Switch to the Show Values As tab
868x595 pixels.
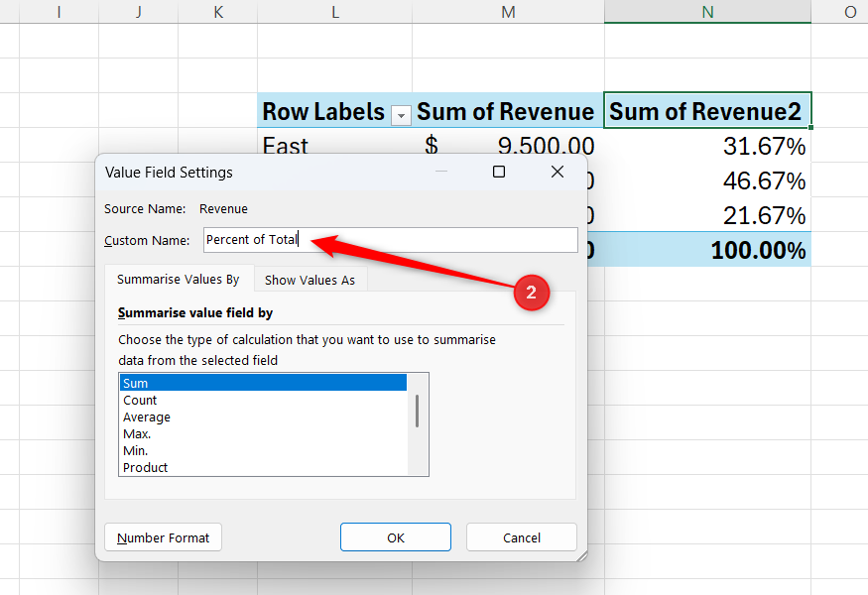tap(310, 280)
